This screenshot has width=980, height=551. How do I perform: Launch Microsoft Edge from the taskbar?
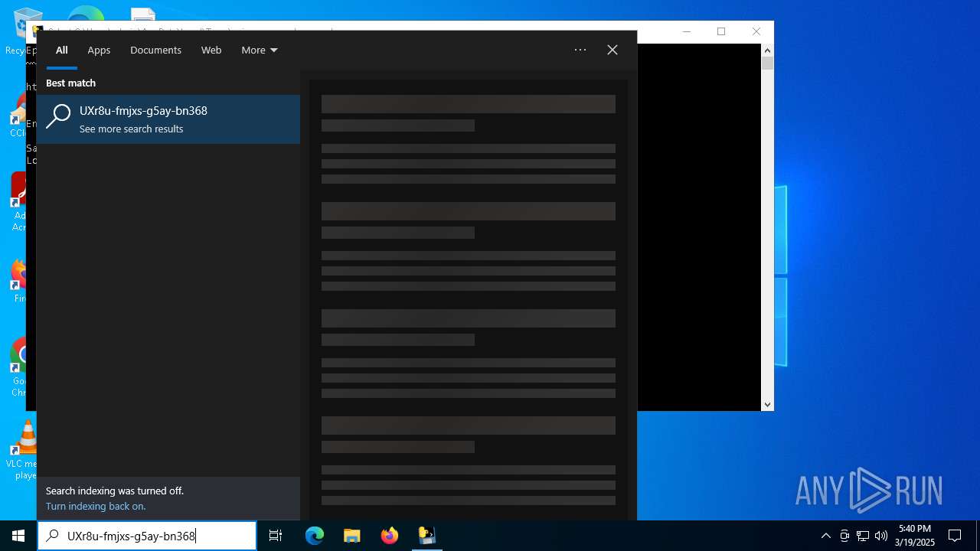[x=315, y=536]
